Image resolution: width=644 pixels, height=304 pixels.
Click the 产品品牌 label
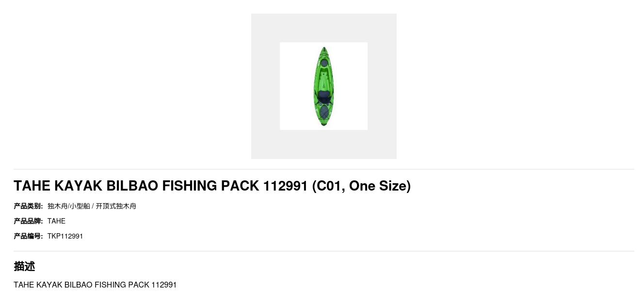[28, 221]
